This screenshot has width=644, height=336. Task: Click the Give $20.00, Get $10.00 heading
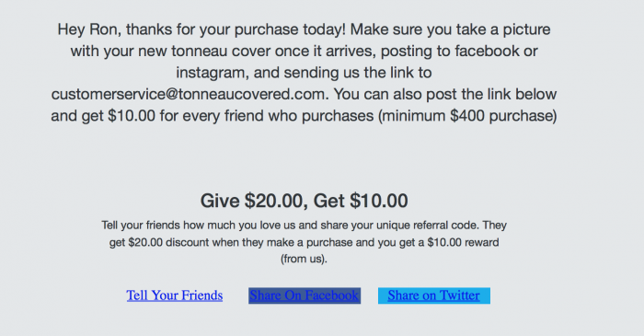click(304, 201)
